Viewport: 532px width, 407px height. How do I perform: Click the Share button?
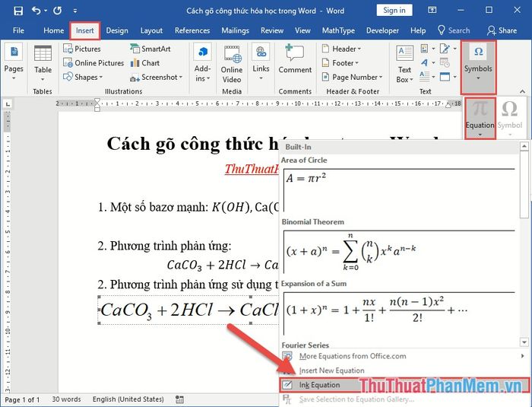[x=502, y=30]
